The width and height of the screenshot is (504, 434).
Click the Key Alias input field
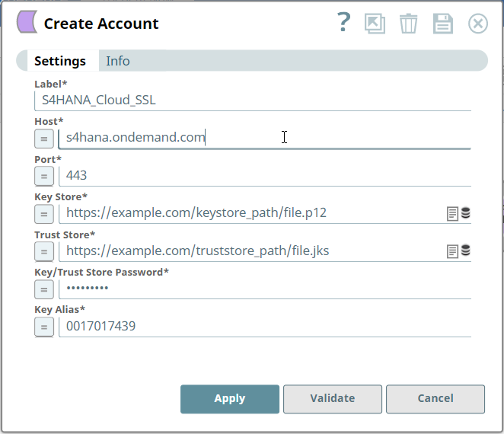[265, 327]
